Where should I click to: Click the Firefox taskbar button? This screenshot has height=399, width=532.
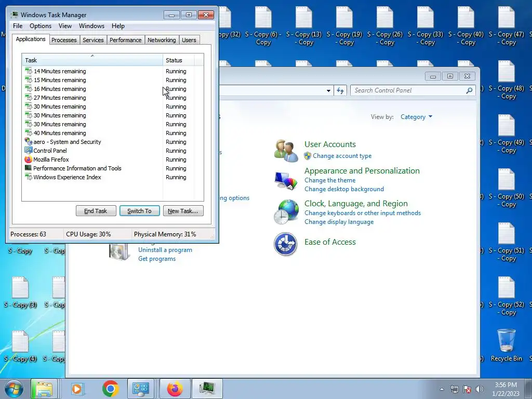click(175, 389)
